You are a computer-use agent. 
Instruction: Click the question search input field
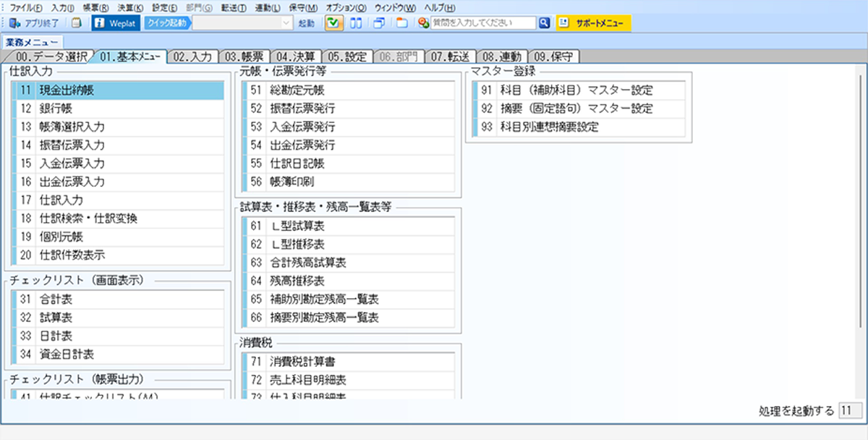[482, 23]
